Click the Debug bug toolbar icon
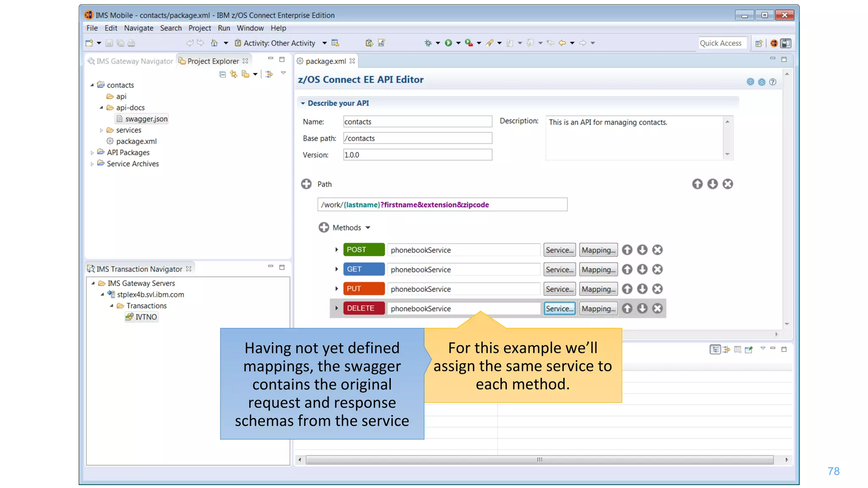The width and height of the screenshot is (868, 488). [428, 43]
